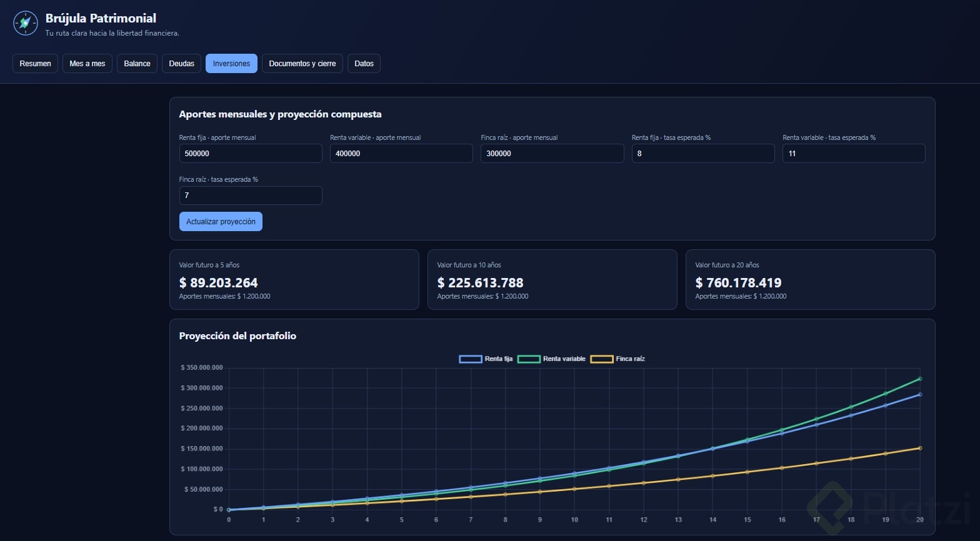The height and width of the screenshot is (541, 980).
Task: Focus the Renta variable tasa esperada field
Action: [x=854, y=154]
